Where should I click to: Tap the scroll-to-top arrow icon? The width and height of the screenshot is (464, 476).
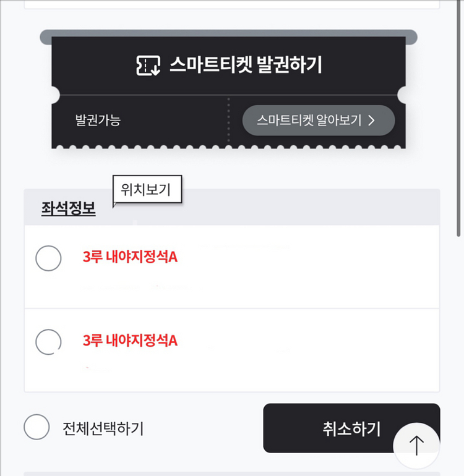pyautogui.click(x=416, y=446)
